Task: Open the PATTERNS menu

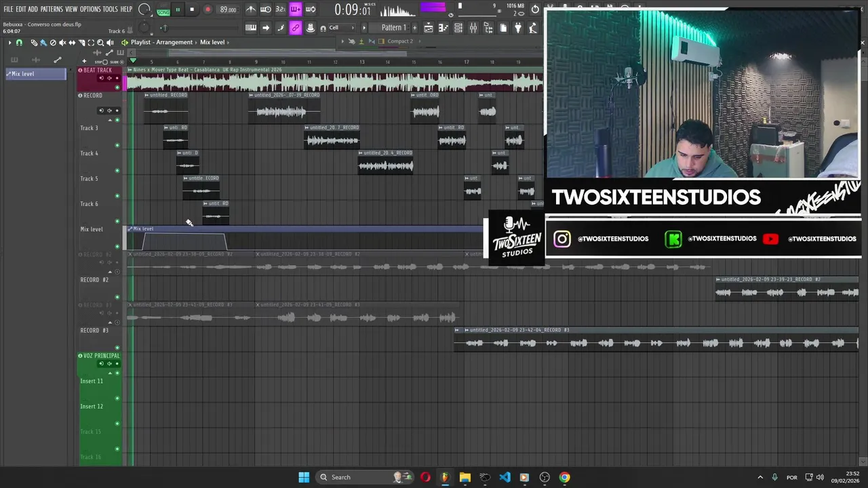Action: pos(52,9)
